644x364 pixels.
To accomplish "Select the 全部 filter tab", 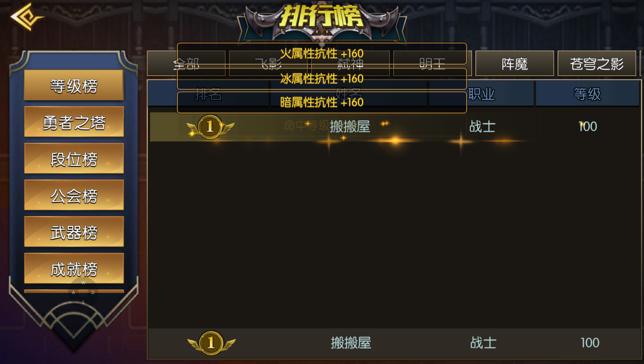I will (186, 64).
